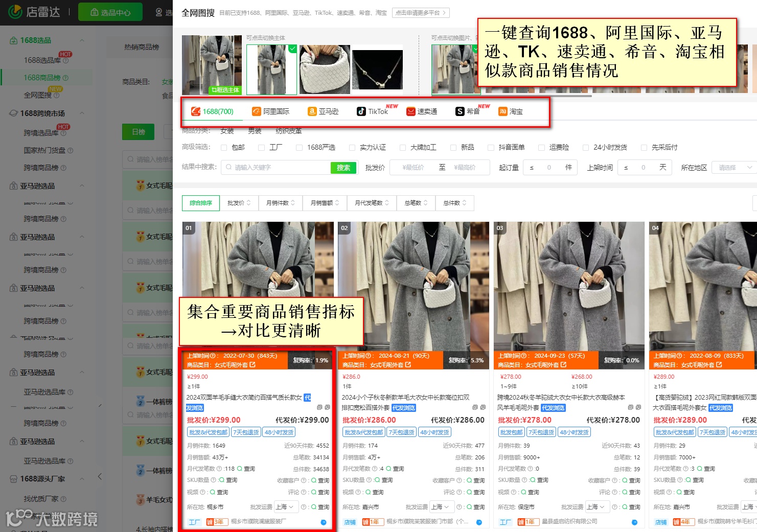Sort results by 批发价

(239, 203)
